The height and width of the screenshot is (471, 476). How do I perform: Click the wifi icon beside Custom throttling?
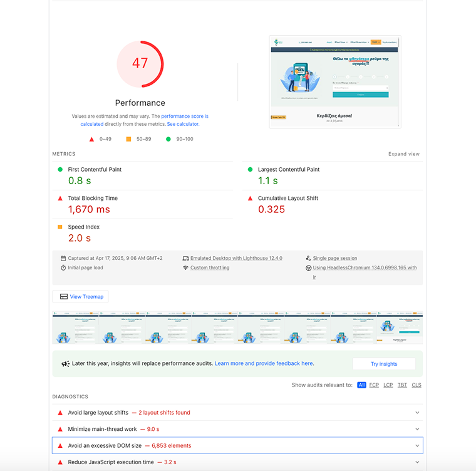coord(185,268)
